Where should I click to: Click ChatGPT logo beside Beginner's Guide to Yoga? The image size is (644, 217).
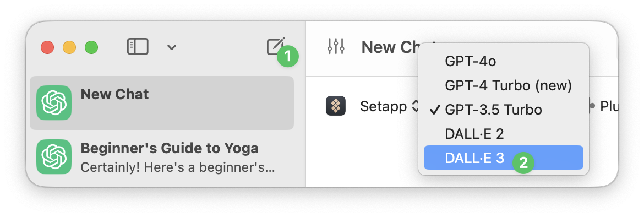54,156
